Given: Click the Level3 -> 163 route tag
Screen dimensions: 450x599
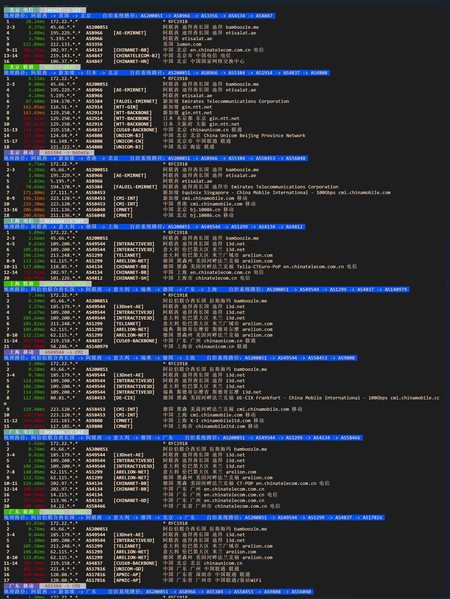Looking at the screenshot, I should 63,10.
